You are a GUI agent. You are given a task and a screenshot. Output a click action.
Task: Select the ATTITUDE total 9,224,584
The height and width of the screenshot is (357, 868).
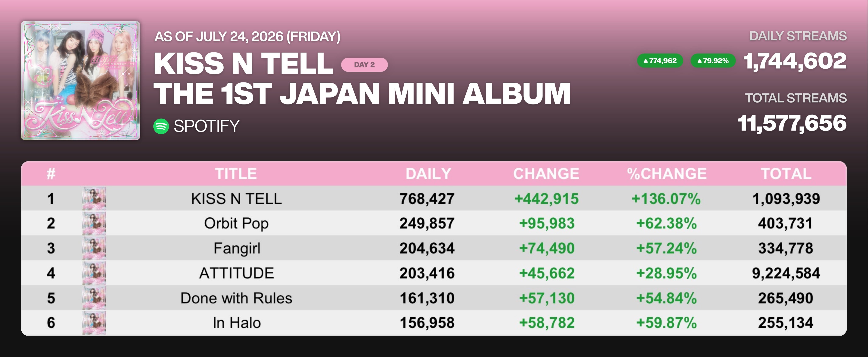pyautogui.click(x=786, y=273)
